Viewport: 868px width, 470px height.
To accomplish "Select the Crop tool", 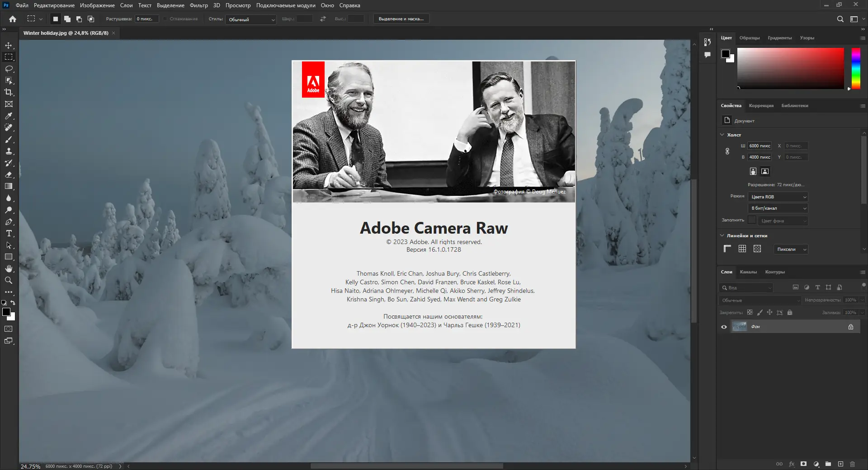I will click(9, 92).
